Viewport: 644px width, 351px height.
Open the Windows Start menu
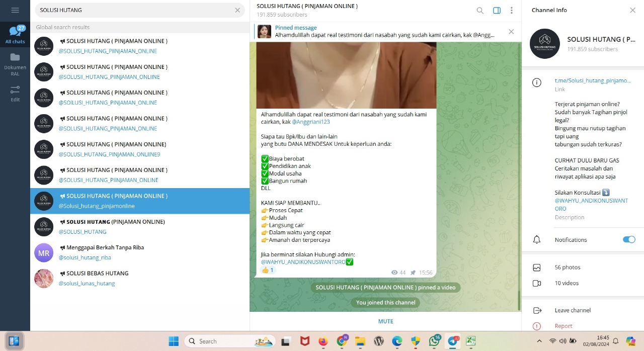point(174,341)
